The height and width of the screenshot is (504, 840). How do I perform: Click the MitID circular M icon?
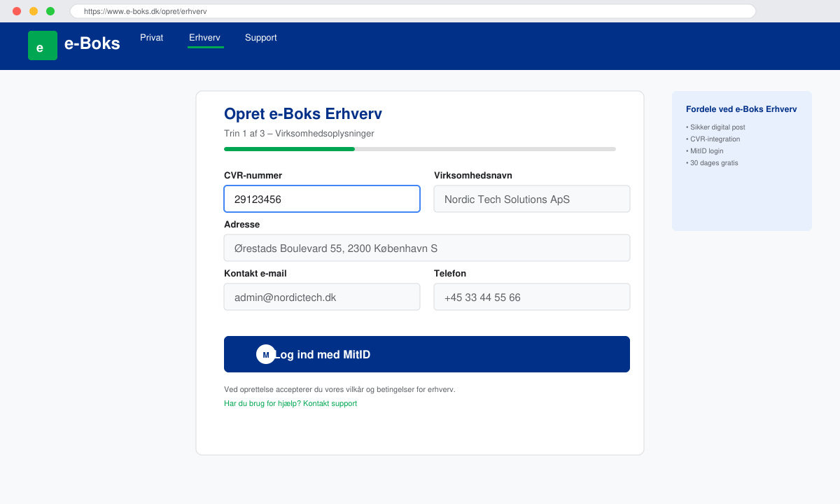[x=266, y=354]
